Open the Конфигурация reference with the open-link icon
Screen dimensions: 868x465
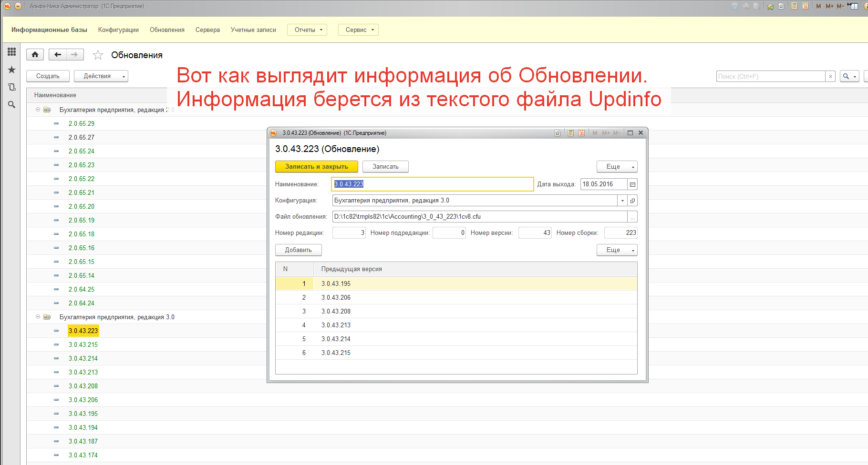[632, 201]
